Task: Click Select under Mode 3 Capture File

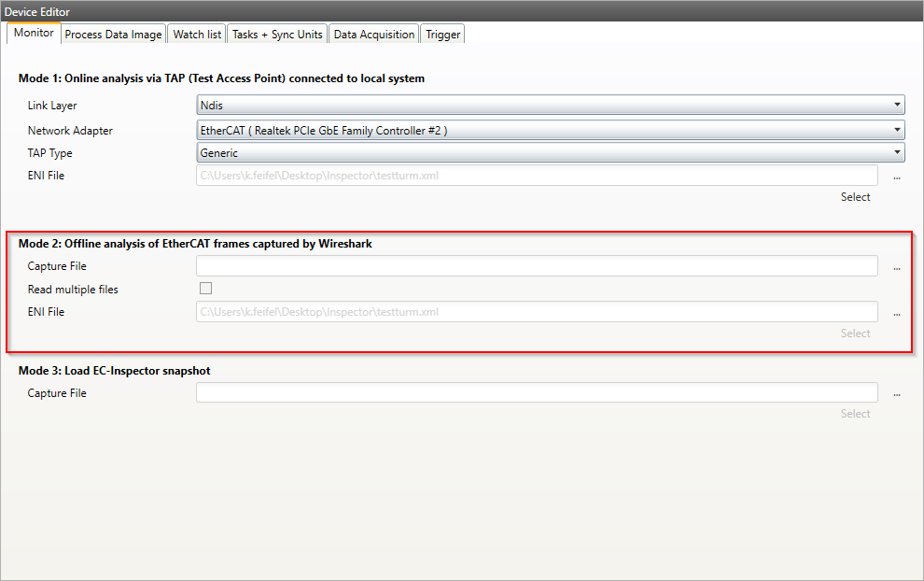Action: (855, 413)
